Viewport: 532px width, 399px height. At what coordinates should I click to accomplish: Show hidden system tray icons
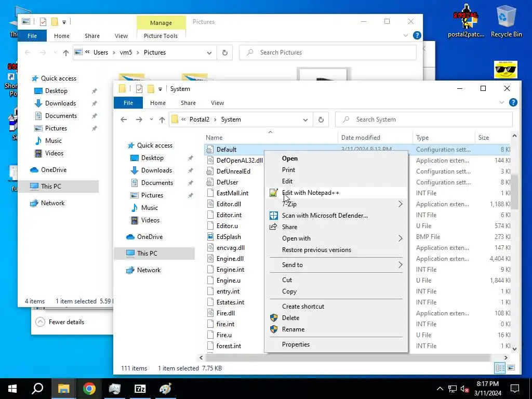(x=440, y=389)
